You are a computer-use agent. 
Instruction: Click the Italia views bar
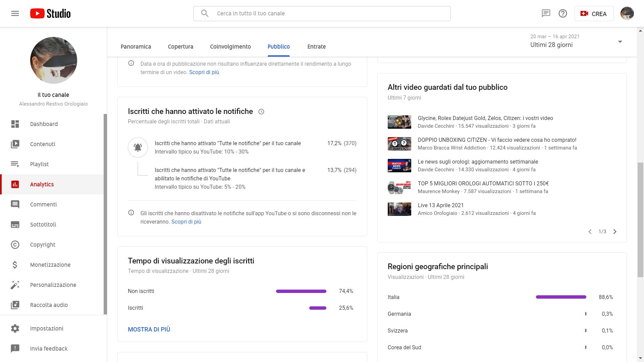561,297
